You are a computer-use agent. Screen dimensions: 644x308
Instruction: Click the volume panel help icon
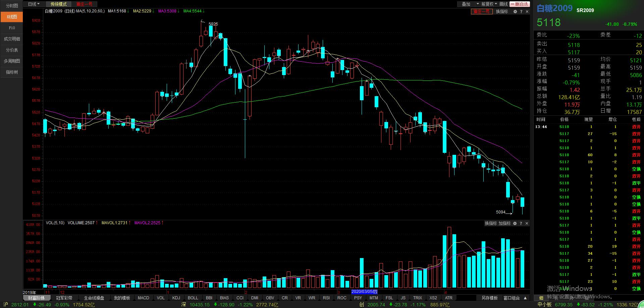pos(521,223)
